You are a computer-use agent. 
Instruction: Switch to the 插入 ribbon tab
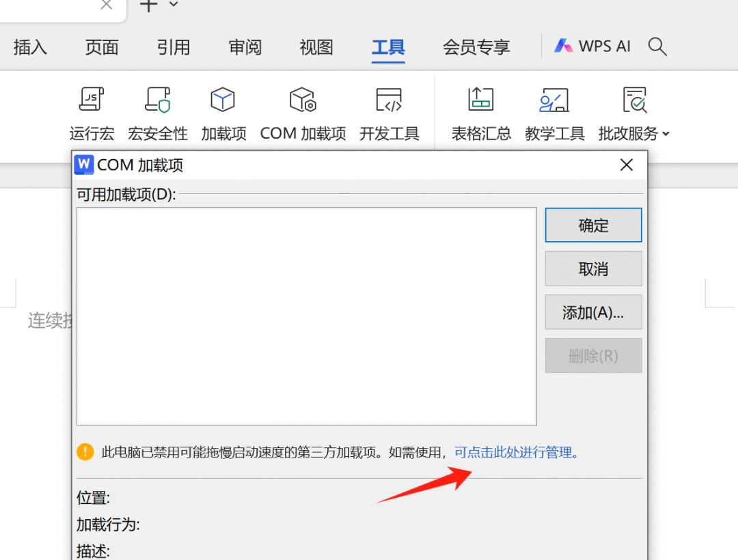pyautogui.click(x=30, y=47)
